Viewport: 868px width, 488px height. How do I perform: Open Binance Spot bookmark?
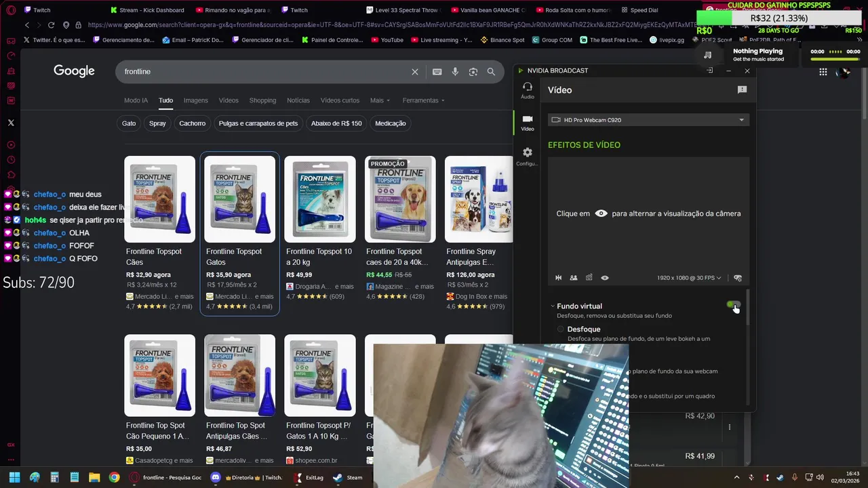click(502, 40)
